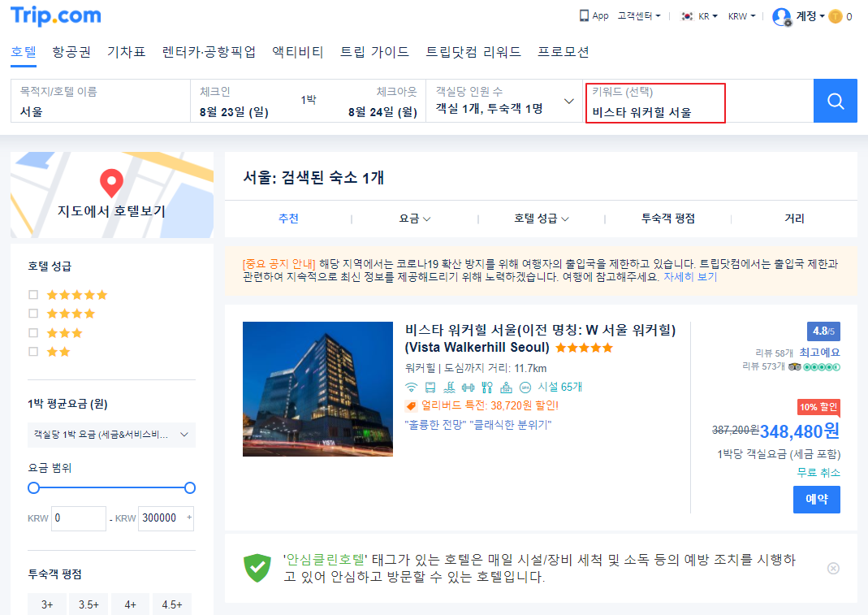The width and height of the screenshot is (868, 615).
Task: Select the 호텔 tab
Action: point(24,51)
